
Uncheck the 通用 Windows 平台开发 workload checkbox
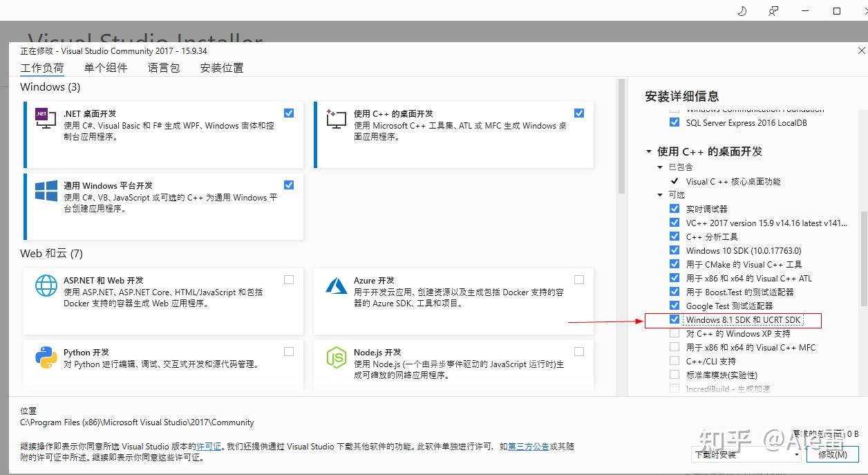click(289, 185)
